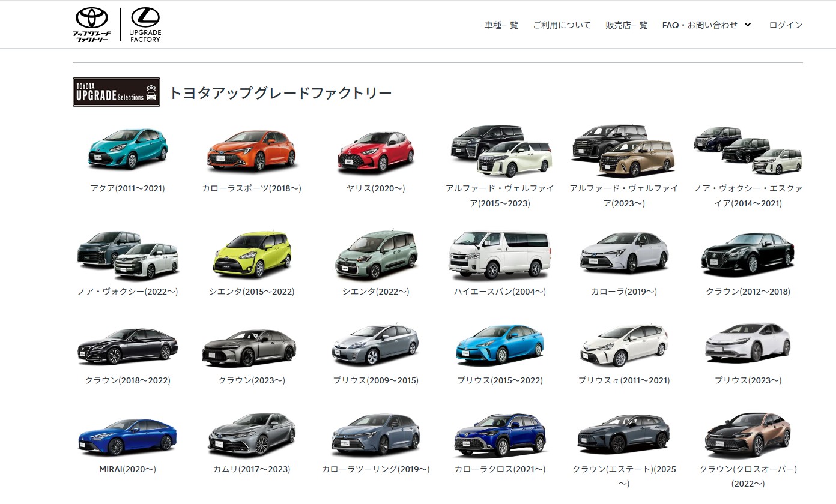Select the カローラクロス(2021～) SUV image
The image size is (836, 504).
coord(500,435)
